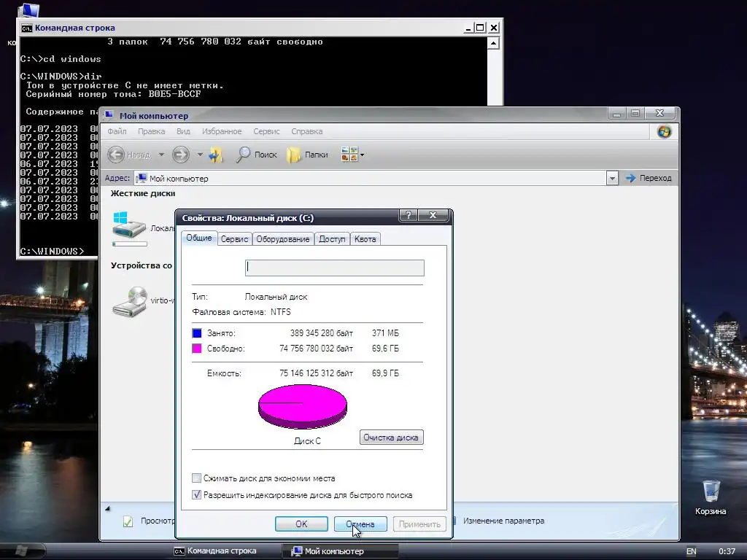
Task: Open the Сервис menu in My Computer
Action: [x=266, y=131]
